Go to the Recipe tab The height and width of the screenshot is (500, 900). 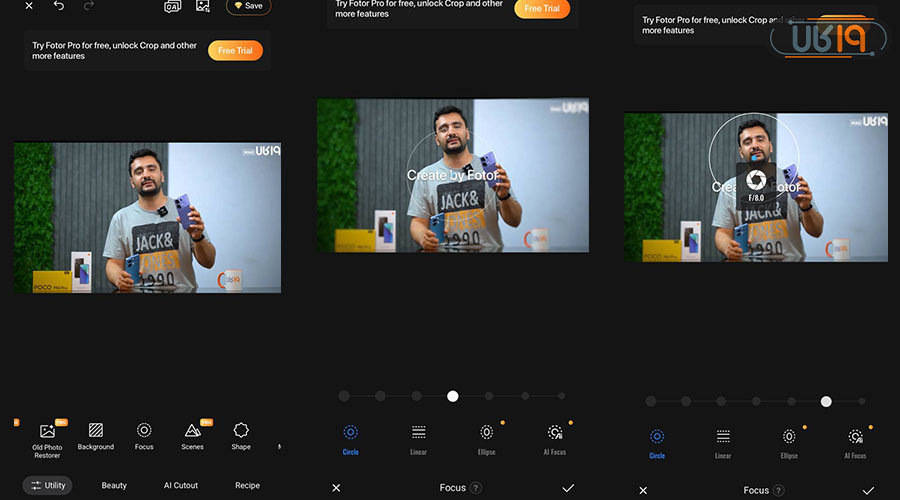point(247,485)
